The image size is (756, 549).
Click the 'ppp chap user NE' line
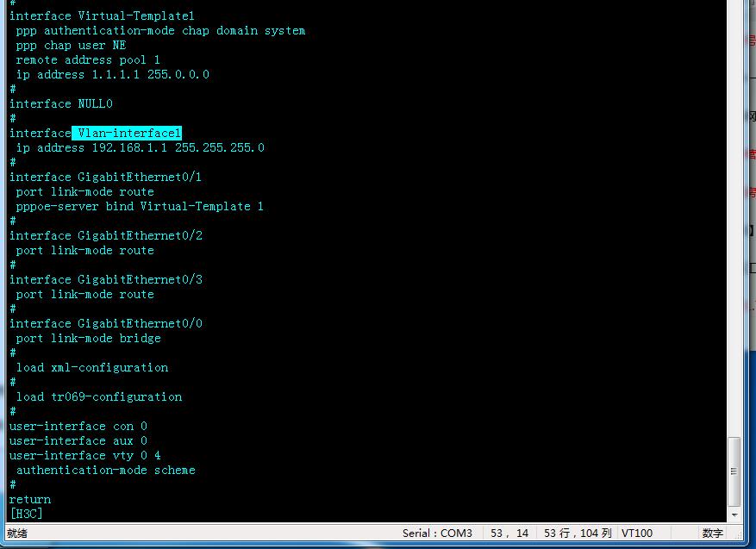coord(71,46)
